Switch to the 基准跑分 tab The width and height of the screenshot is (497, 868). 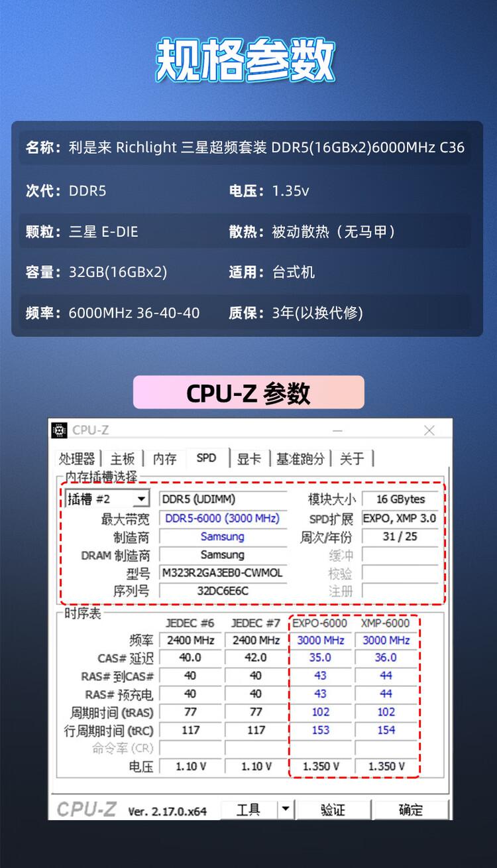[302, 458]
